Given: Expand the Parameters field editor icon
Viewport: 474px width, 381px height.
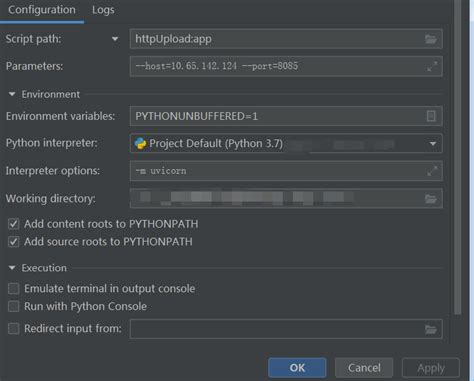Looking at the screenshot, I should click(x=432, y=66).
